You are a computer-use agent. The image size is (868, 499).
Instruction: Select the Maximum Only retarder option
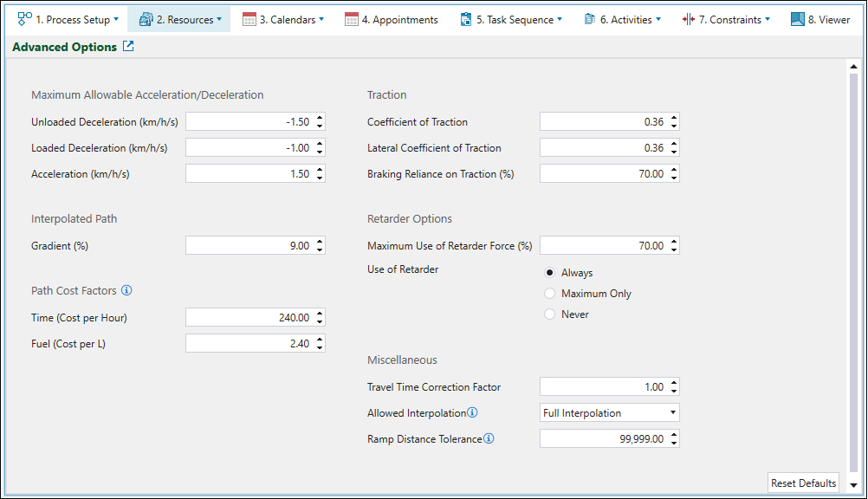(x=550, y=294)
